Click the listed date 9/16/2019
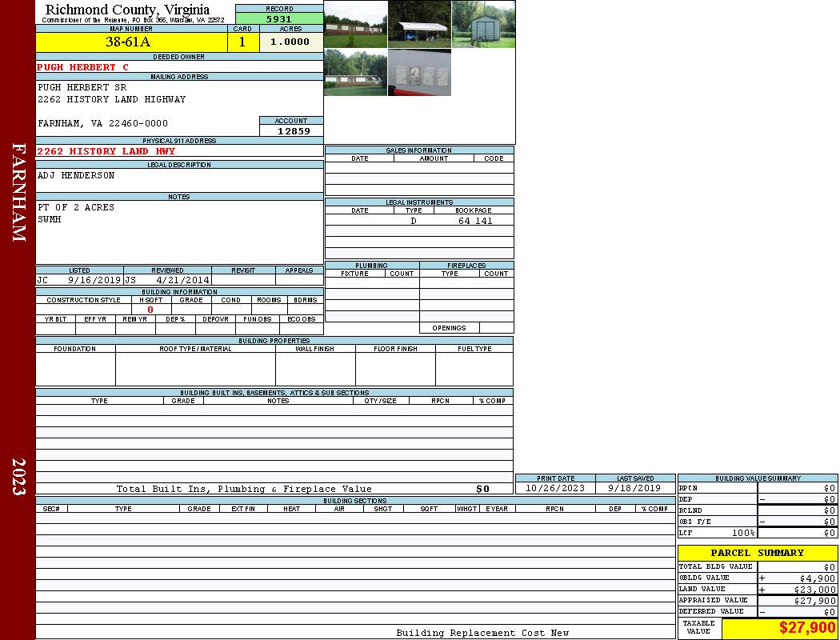This screenshot has width=840, height=640. click(x=94, y=281)
